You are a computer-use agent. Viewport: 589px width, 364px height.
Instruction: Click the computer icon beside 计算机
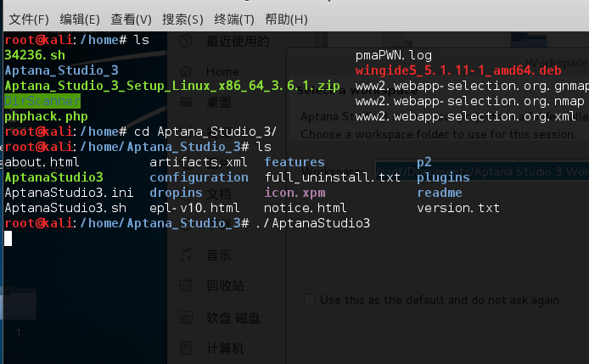(x=186, y=348)
